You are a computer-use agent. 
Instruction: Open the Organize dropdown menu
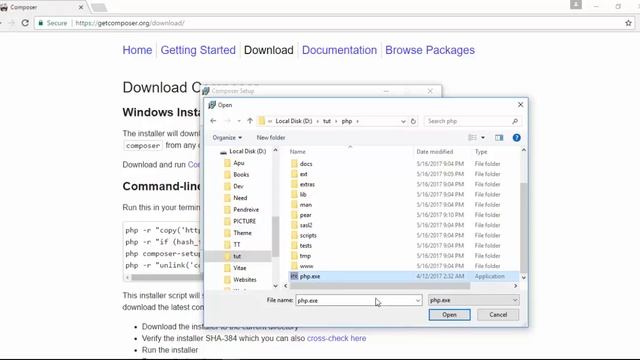(x=227, y=138)
